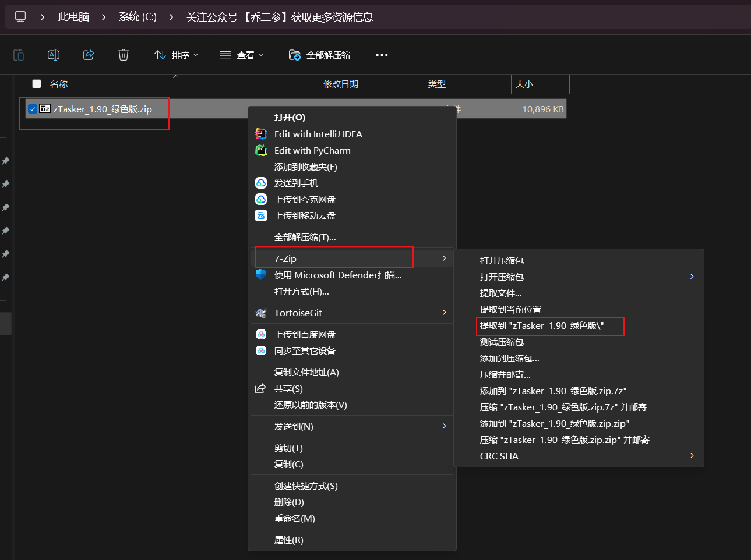
Task: Click 系统 (C:) breadcrumb
Action: (137, 17)
